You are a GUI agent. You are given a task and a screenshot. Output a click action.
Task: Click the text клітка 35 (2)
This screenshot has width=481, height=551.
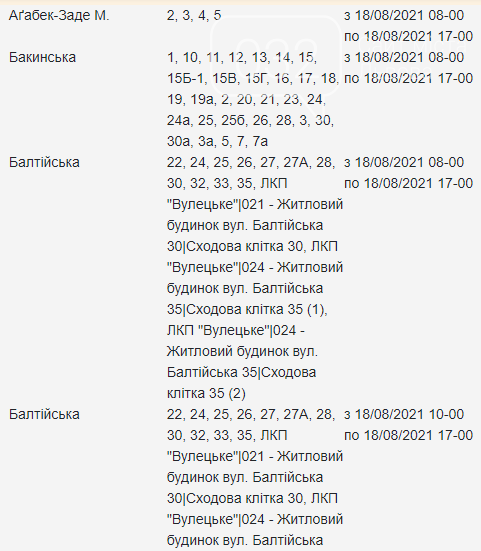(x=206, y=393)
